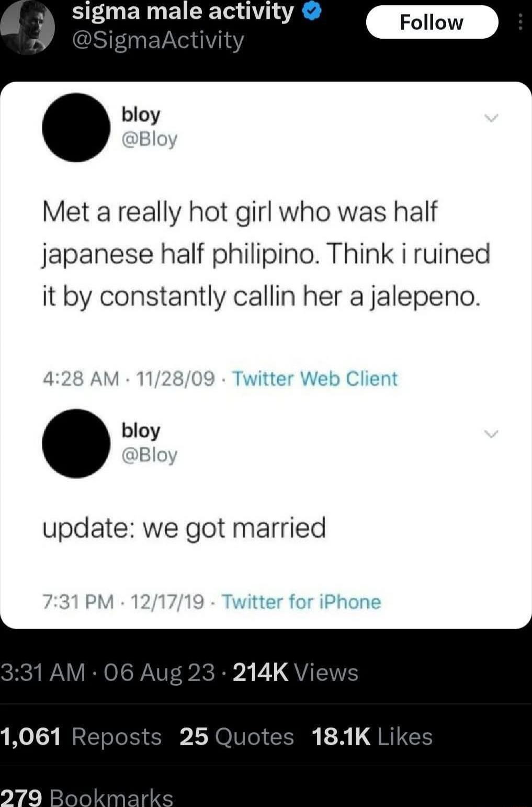Follow the sigma male activity account
The width and height of the screenshot is (532, 807).
pos(432,22)
